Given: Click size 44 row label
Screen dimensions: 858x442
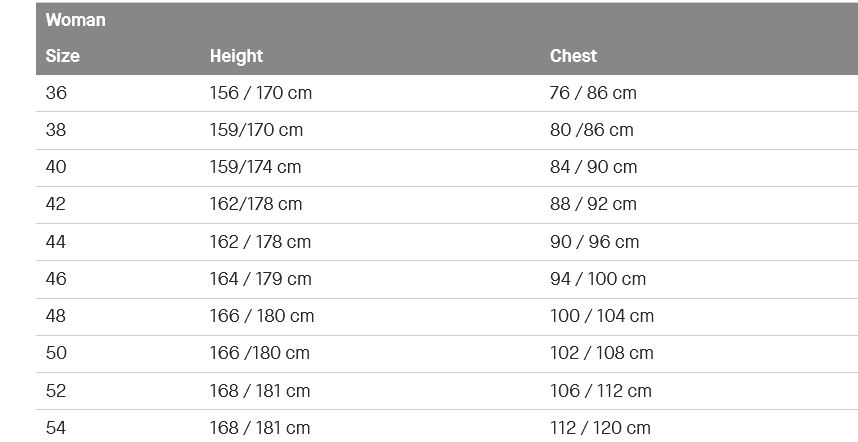Looking at the screenshot, I should pos(56,242).
